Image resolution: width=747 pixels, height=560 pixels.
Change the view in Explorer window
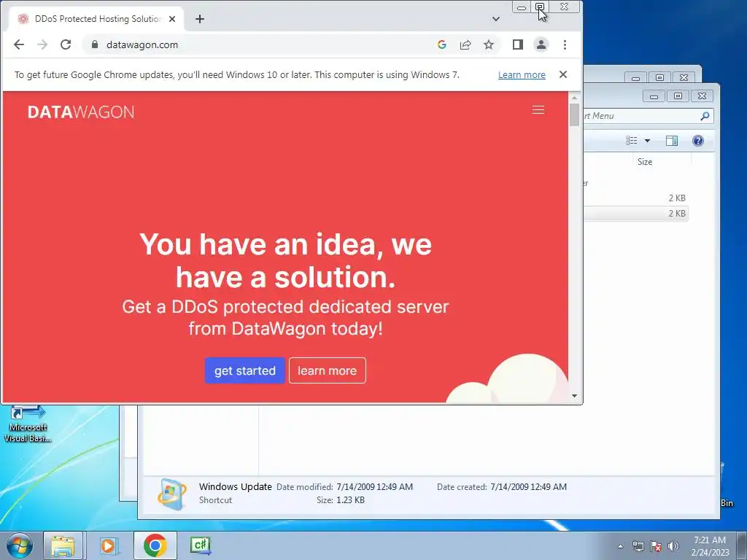[x=631, y=141]
